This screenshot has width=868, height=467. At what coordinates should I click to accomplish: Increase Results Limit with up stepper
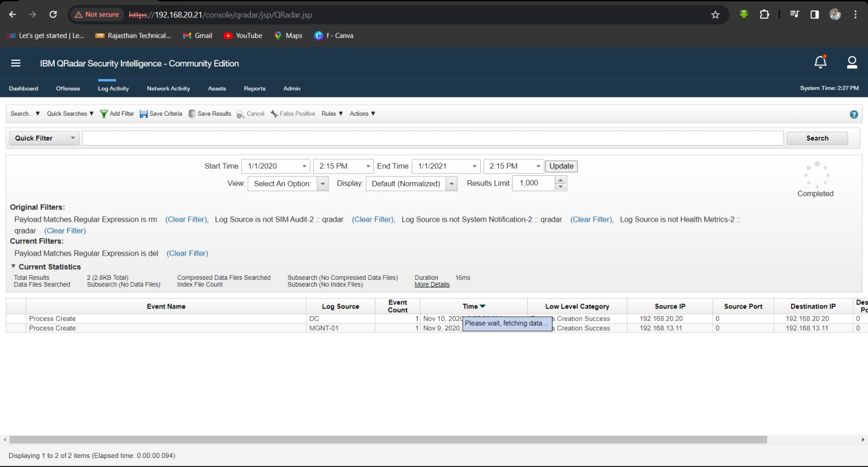[560, 180]
